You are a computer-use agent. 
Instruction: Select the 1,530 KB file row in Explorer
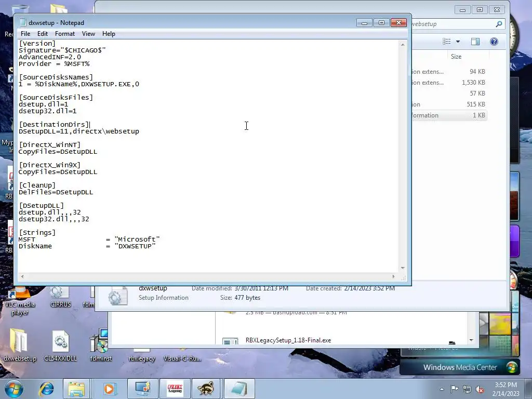coord(449,83)
